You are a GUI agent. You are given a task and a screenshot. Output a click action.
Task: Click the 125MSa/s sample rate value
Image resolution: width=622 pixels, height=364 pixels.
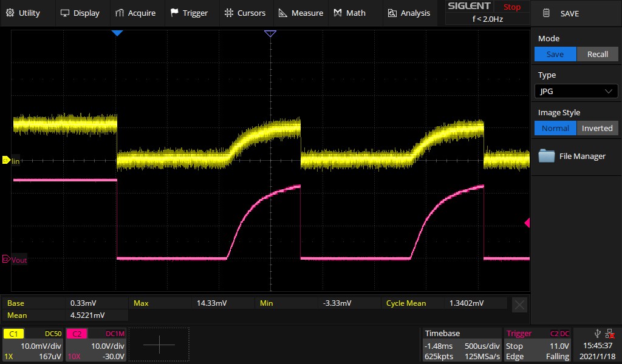(x=482, y=357)
